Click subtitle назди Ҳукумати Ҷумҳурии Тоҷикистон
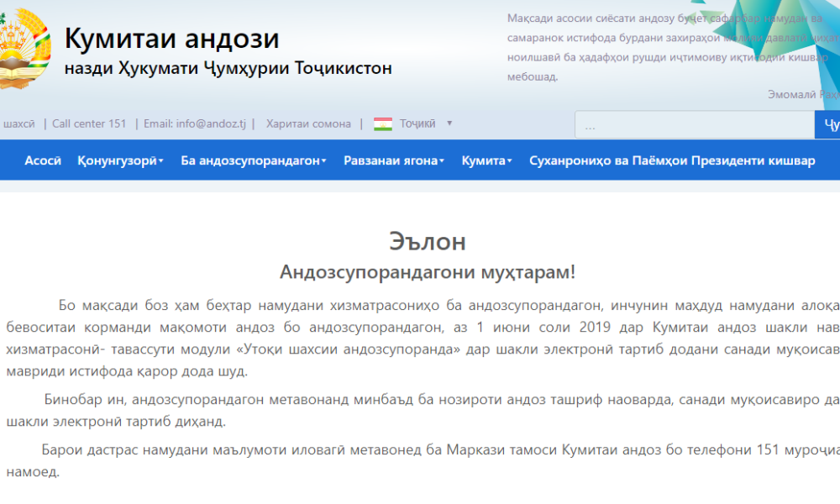This screenshot has width=840, height=504. (x=228, y=68)
